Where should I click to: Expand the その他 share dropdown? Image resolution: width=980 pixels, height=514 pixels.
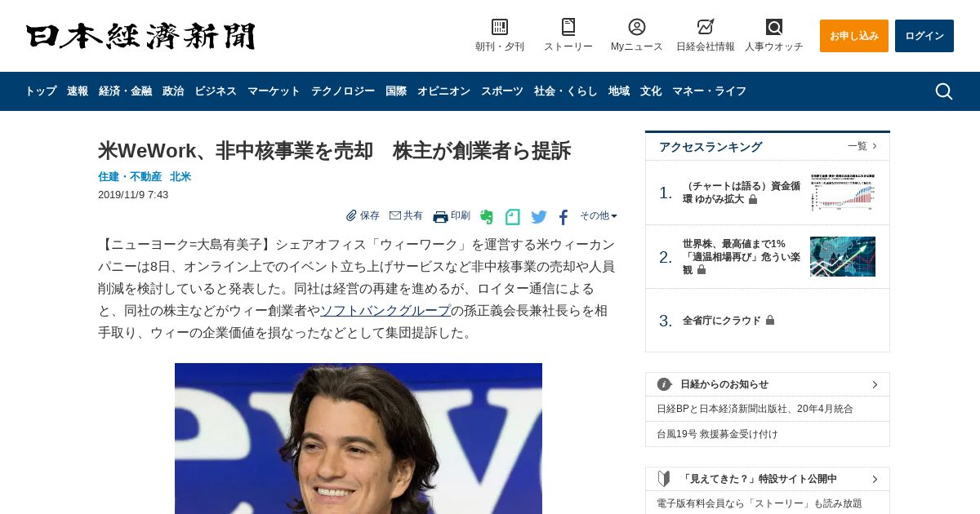(x=599, y=216)
